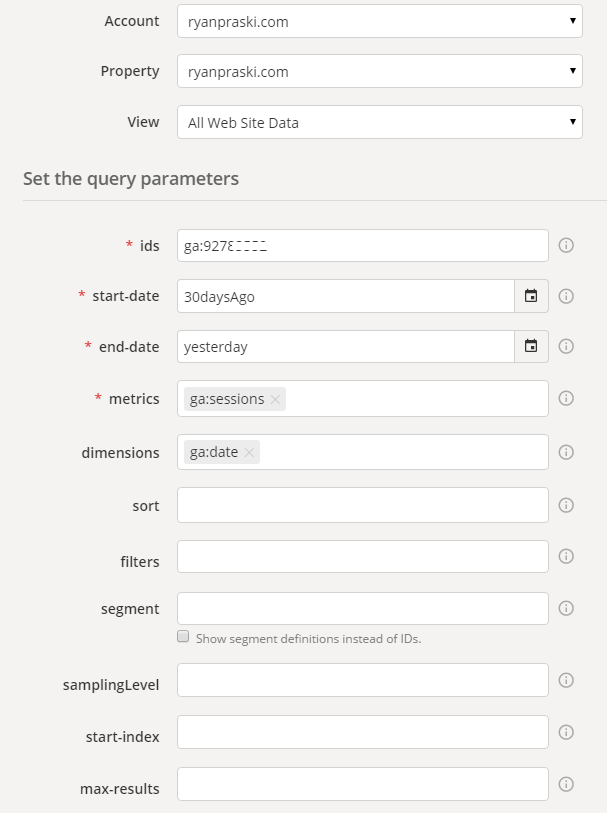Open the View dropdown
Screen dimensions: 607x813
point(380,122)
